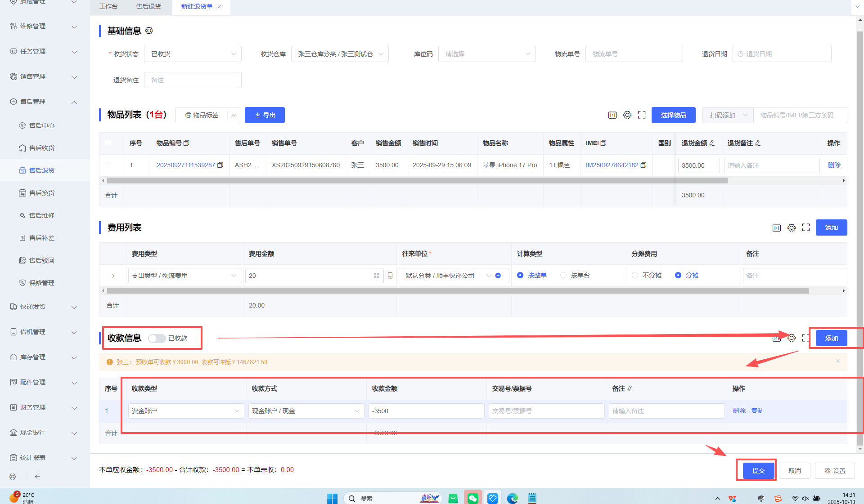Viewport: 864px width, 504px height.
Task: Click the 选择物品 button
Action: pyautogui.click(x=673, y=115)
